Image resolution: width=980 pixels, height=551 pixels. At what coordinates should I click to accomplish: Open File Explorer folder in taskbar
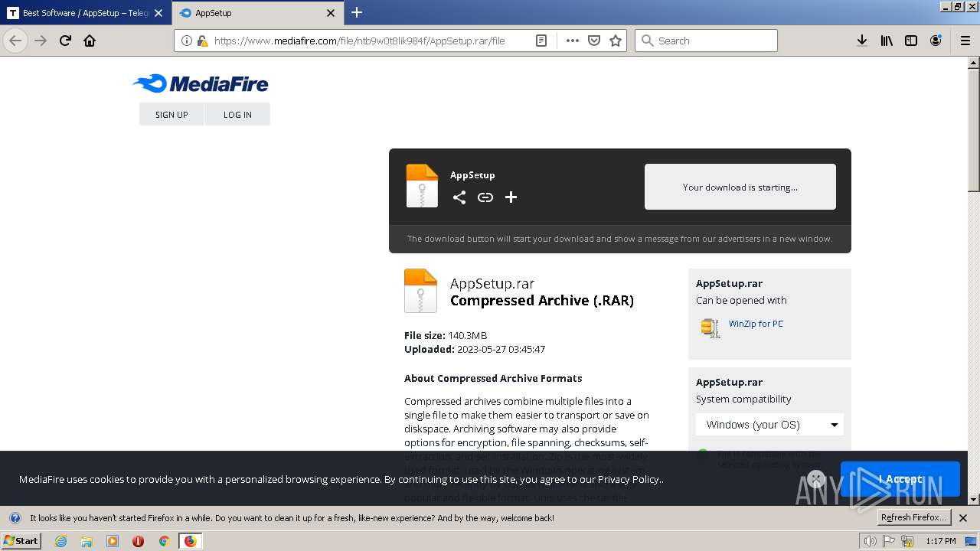point(87,541)
